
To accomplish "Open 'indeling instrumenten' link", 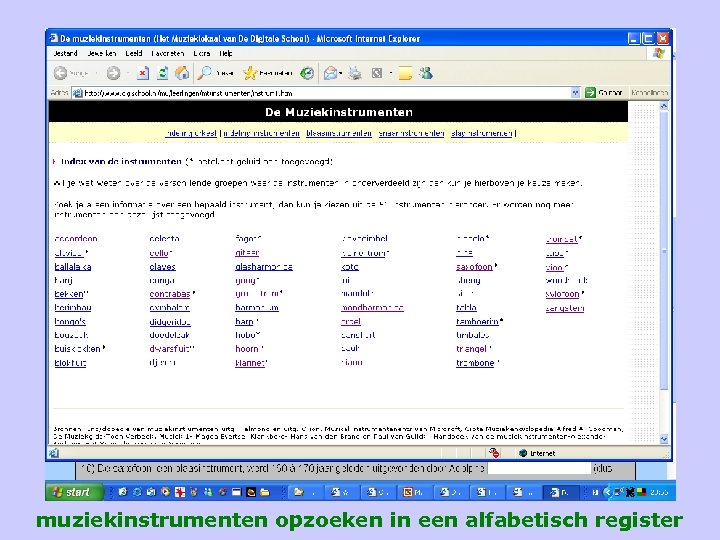I will [x=262, y=133].
